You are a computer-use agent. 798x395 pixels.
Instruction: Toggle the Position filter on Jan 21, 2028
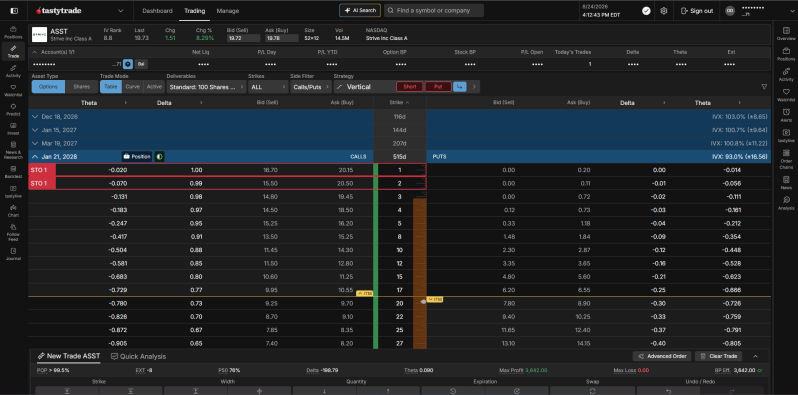pos(136,157)
